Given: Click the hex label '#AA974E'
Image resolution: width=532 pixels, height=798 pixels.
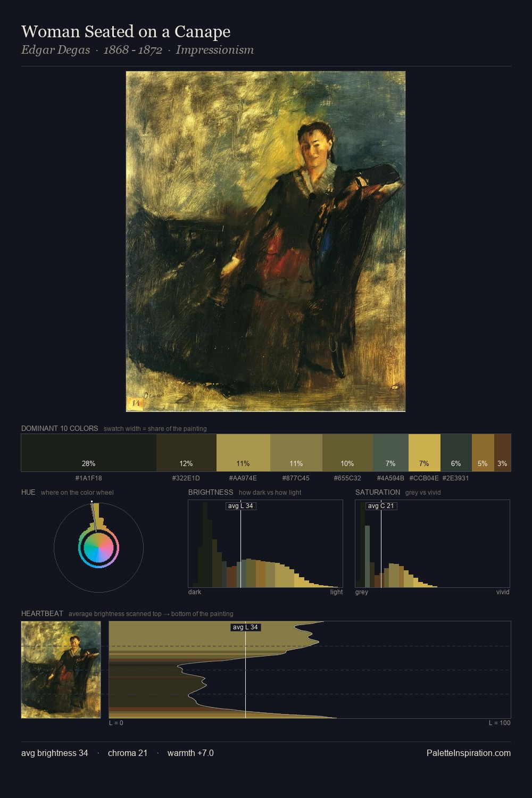Looking at the screenshot, I should (243, 478).
